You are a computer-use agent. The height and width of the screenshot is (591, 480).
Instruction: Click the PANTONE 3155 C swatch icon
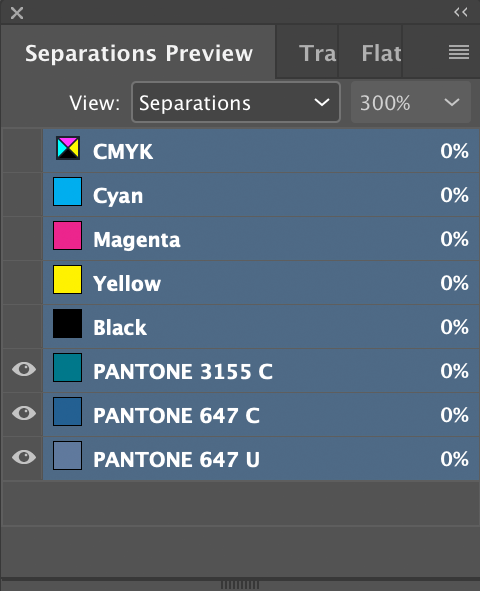[67, 367]
